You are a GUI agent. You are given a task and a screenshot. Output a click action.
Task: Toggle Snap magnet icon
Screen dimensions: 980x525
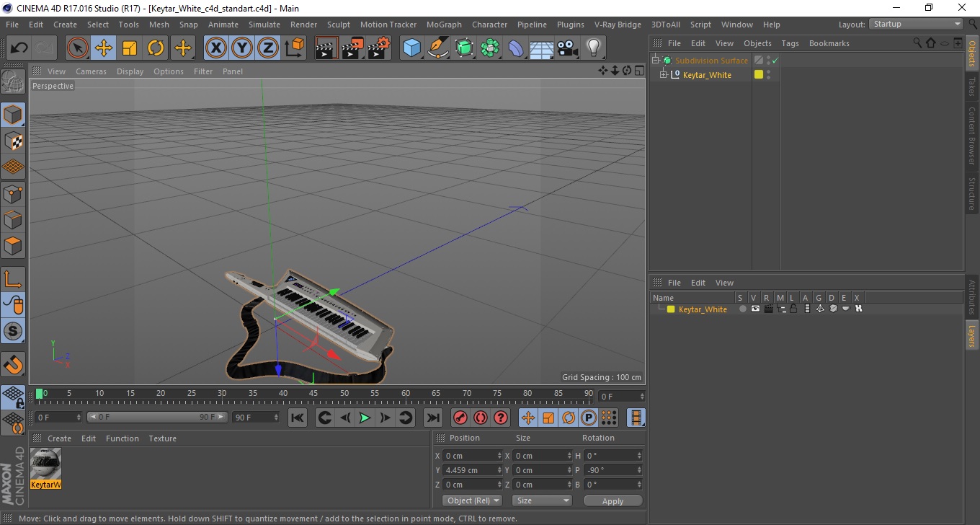[x=13, y=364]
